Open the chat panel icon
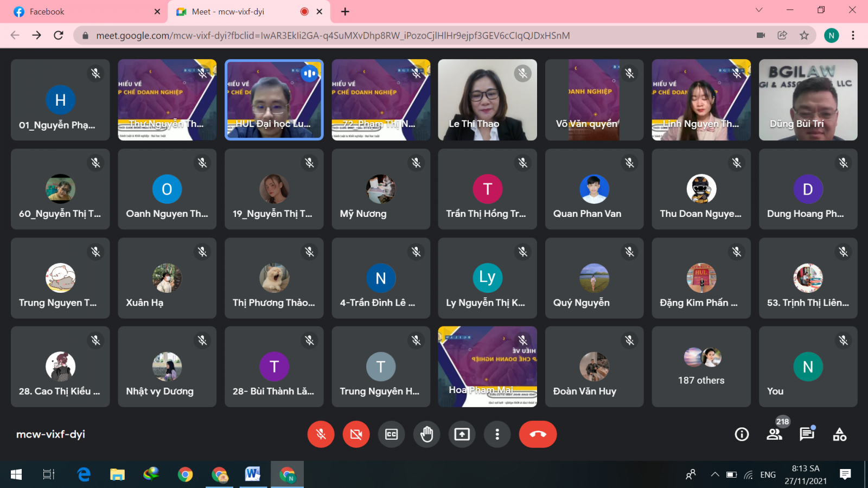Screen dimensions: 868x488 coord(807,434)
